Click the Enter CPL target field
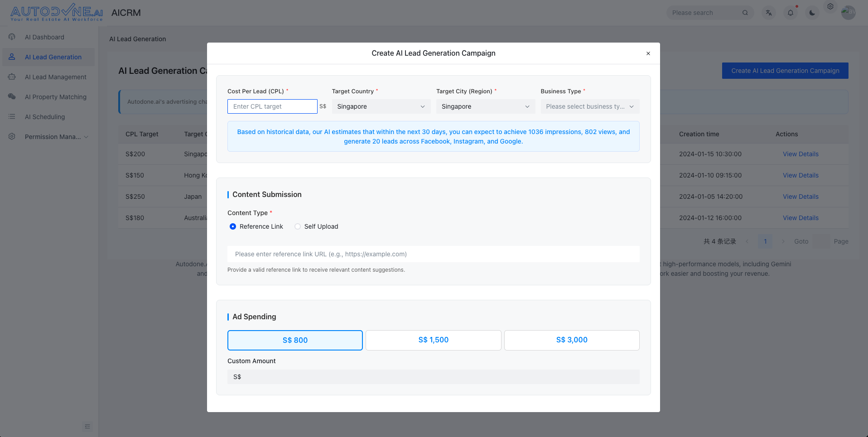The image size is (868, 437). click(272, 106)
